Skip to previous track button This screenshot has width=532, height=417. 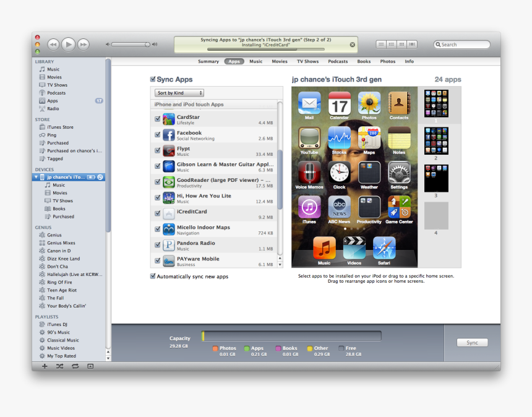[53, 45]
